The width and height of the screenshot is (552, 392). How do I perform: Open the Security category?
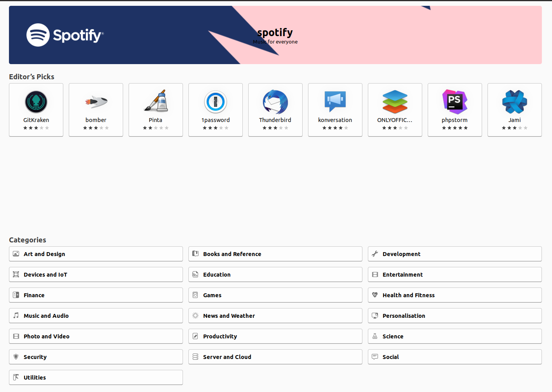96,357
